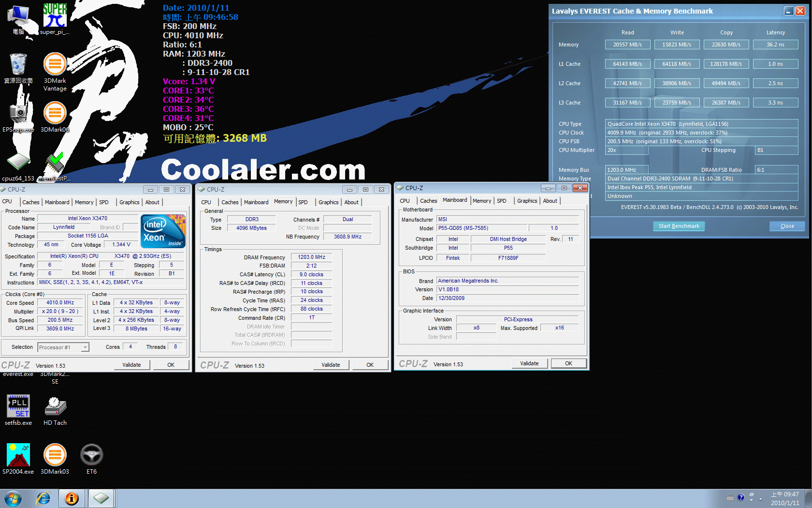
Task: Open the EPSnap.exe desktop icon
Action: point(18,117)
